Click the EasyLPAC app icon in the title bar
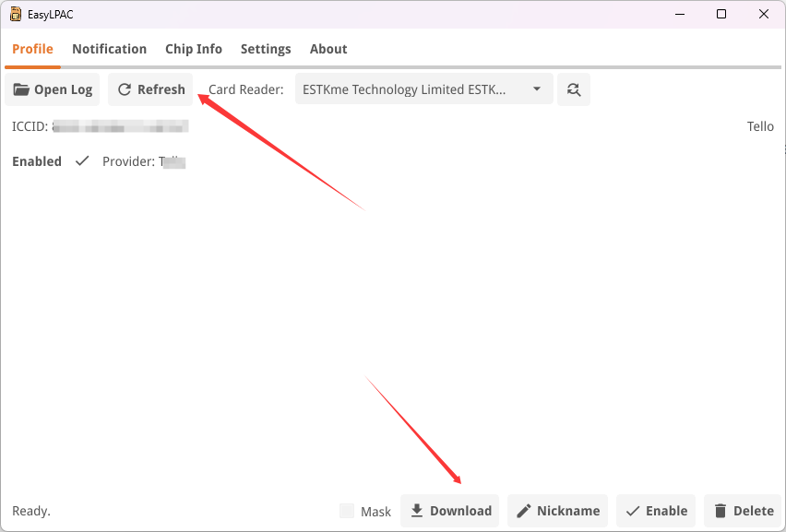Image resolution: width=786 pixels, height=532 pixels. (x=16, y=14)
